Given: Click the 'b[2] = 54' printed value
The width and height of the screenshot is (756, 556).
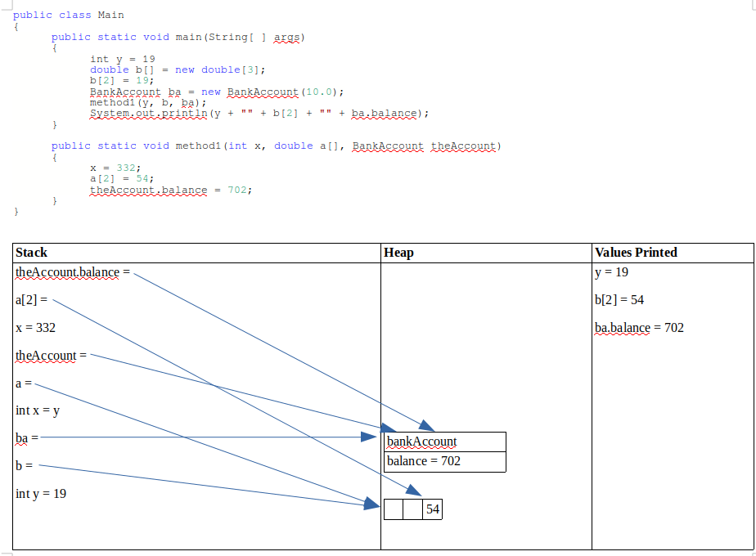Looking at the screenshot, I should (x=619, y=300).
